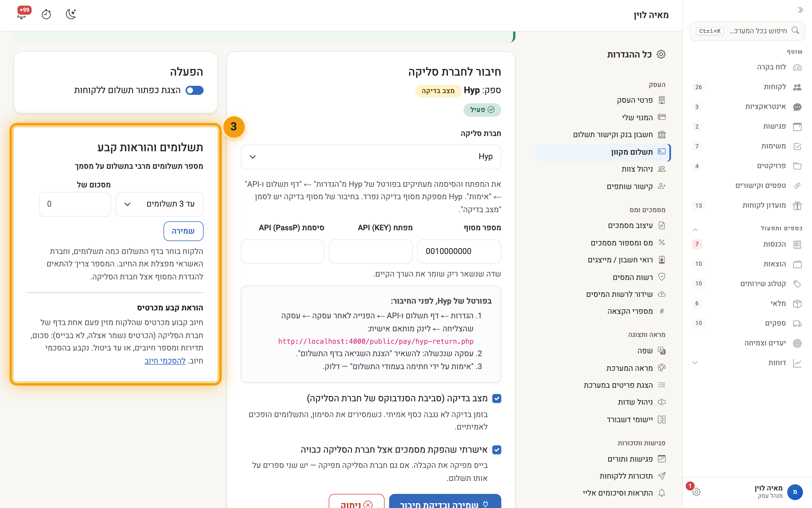
Task: Open שפה language settings icon
Action: tap(661, 351)
